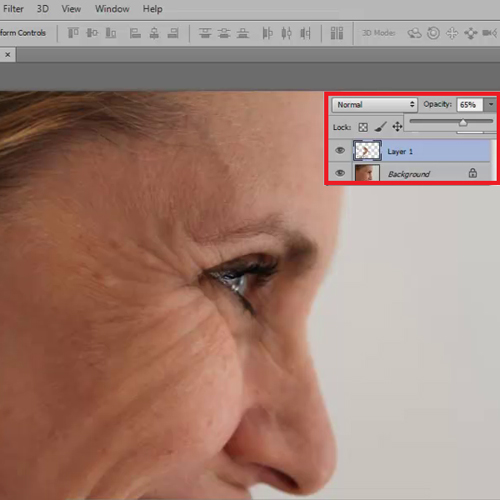Toggle lock transparent pixels
Viewport: 500px width, 500px height.
363,127
